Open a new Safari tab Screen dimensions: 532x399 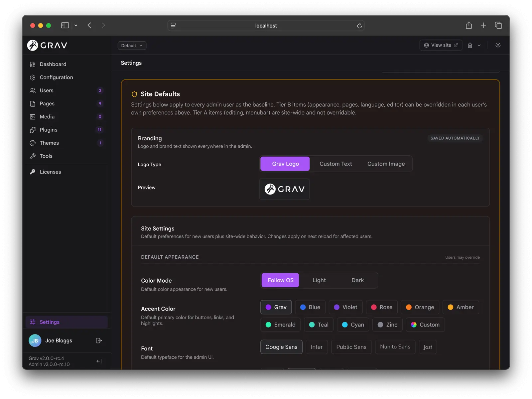483,25
